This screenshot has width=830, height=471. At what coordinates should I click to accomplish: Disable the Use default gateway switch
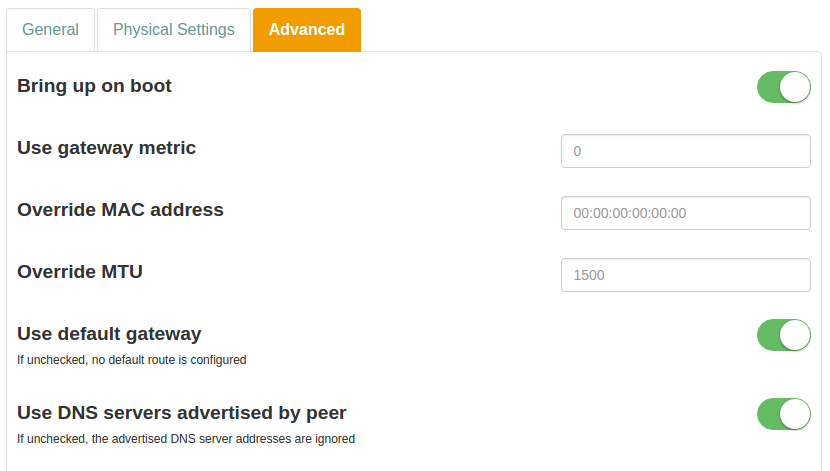click(x=783, y=335)
